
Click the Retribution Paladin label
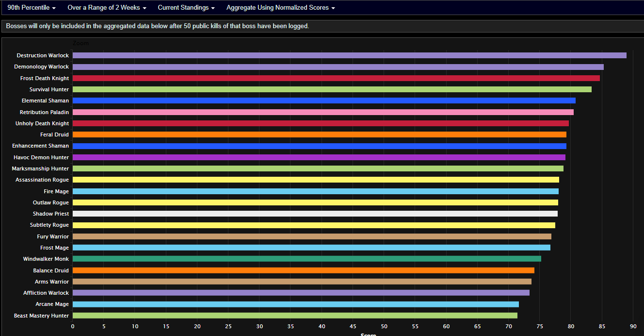coord(44,112)
